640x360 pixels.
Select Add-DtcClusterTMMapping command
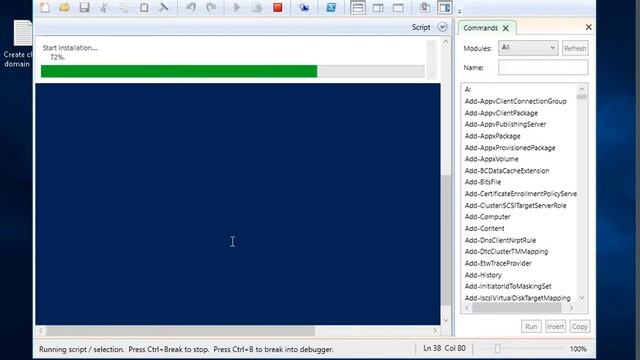click(507, 251)
